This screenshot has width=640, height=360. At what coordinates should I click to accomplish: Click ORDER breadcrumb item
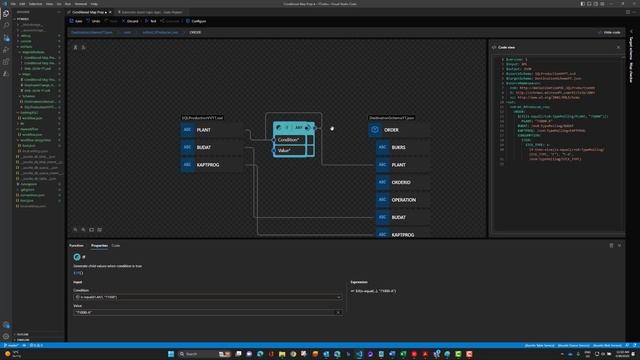pyautogui.click(x=195, y=32)
